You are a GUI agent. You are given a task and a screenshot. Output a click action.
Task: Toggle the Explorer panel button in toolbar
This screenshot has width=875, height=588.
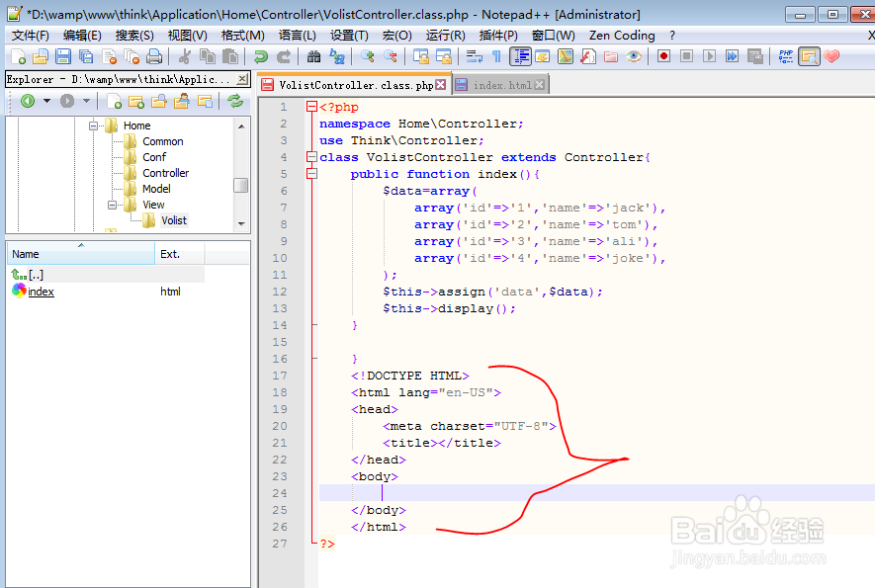809,56
